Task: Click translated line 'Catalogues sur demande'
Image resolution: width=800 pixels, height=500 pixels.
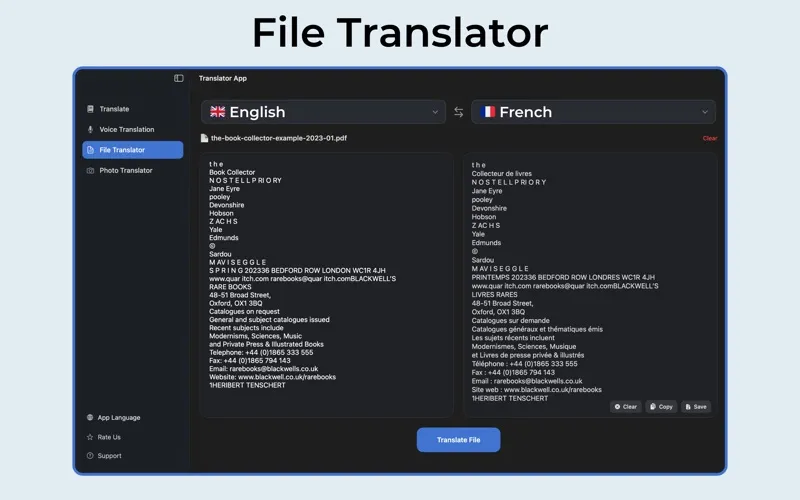Action: tap(510, 320)
